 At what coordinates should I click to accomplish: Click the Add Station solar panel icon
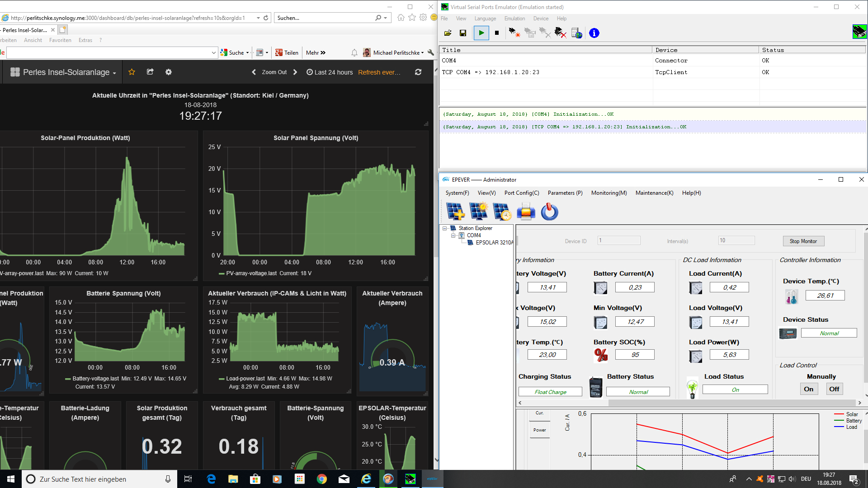[x=455, y=211]
